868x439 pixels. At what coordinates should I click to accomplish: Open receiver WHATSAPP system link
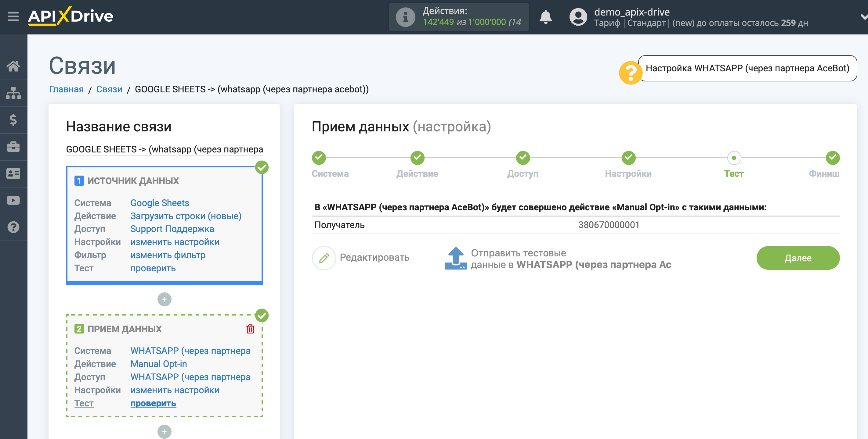pos(190,351)
